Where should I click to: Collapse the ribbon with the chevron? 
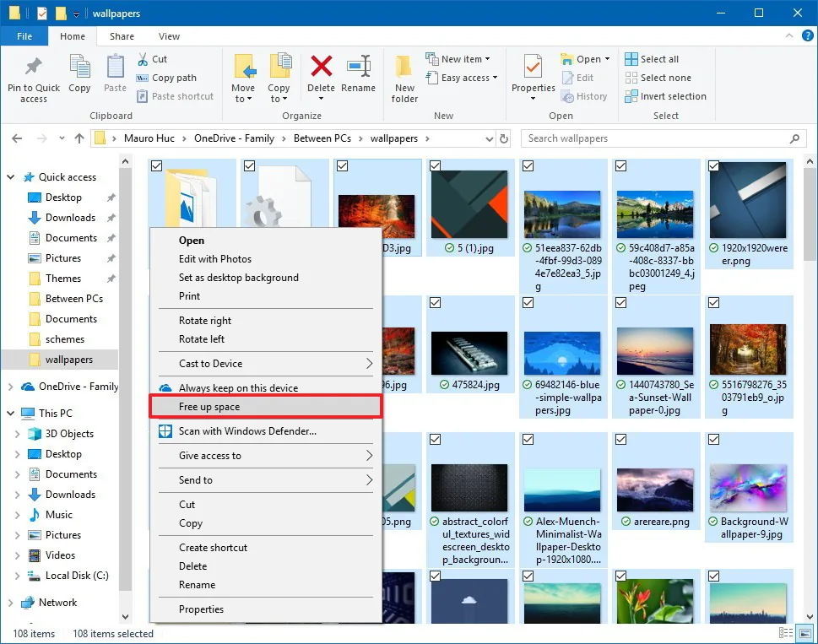(x=789, y=35)
